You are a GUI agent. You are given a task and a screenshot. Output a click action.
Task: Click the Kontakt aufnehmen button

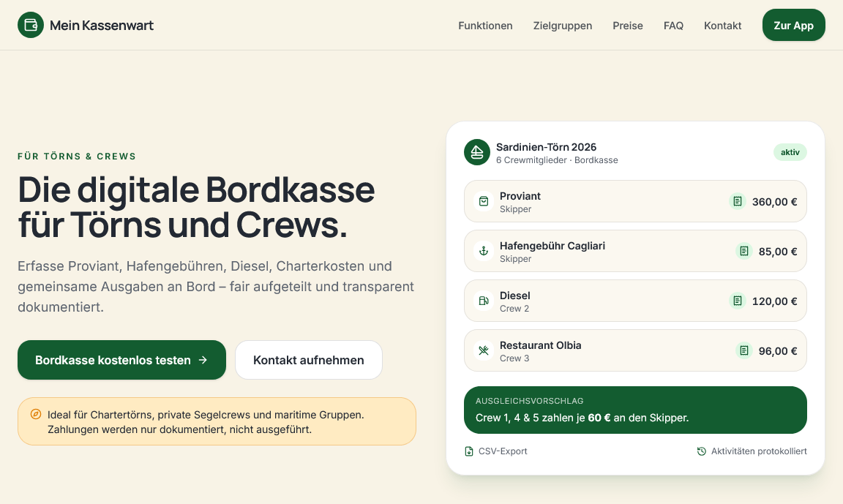pos(309,360)
